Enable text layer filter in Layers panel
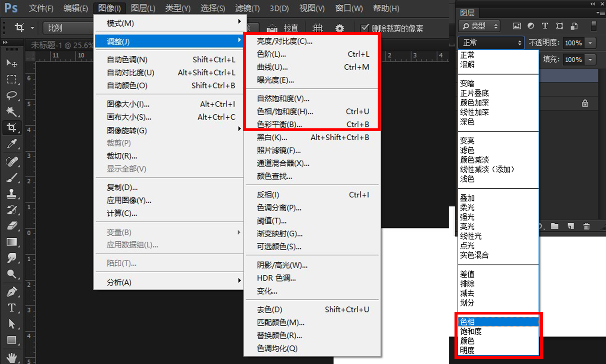The height and width of the screenshot is (364, 606). (x=545, y=26)
